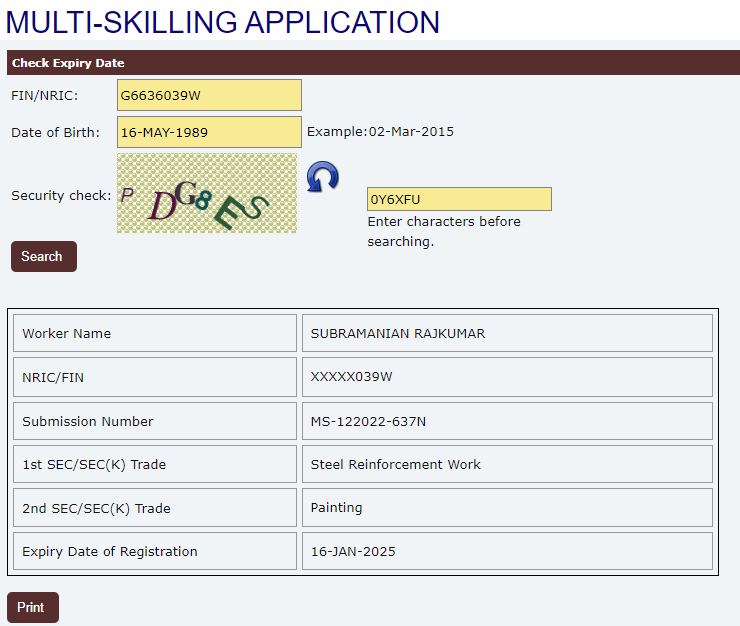Click the FIN/NRIC input field

coord(209,96)
